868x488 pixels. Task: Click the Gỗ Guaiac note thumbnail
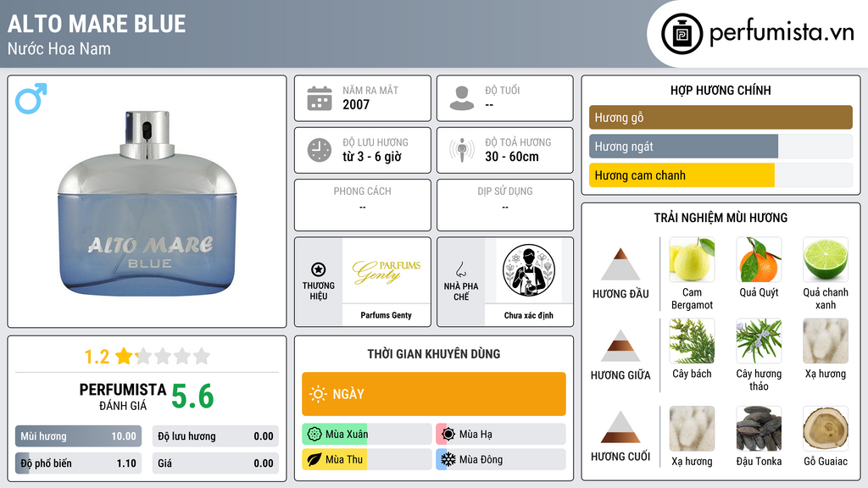[826, 429]
